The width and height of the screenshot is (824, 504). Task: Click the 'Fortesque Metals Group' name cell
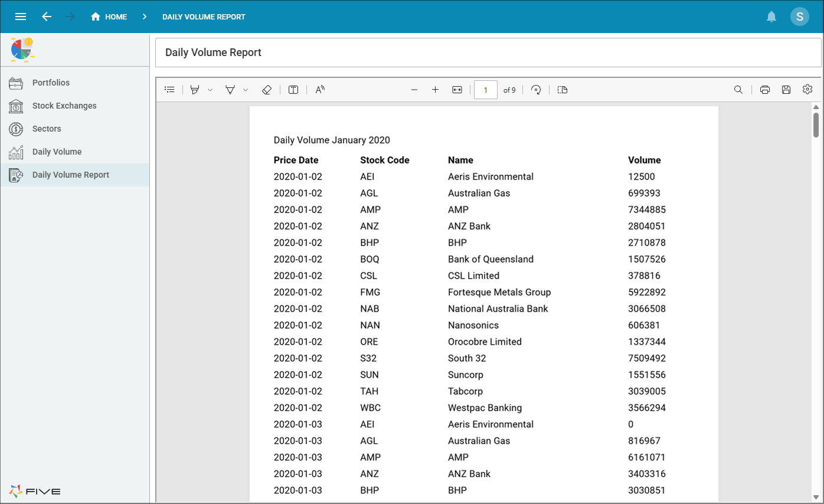(499, 292)
